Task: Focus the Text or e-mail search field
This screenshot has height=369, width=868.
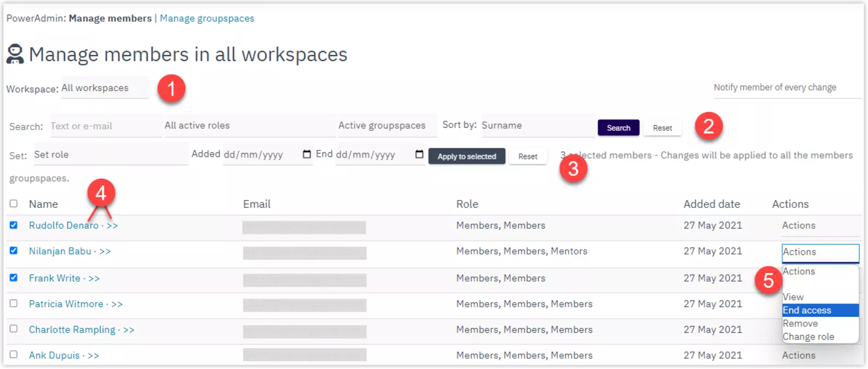Action: tap(106, 126)
